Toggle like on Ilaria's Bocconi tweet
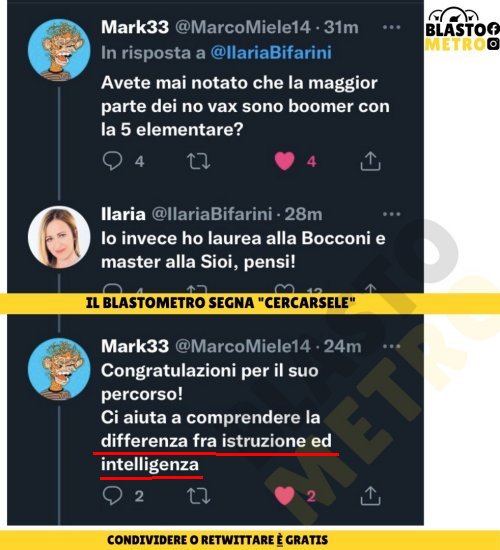Image resolution: width=500 pixels, height=550 pixels. click(x=284, y=288)
